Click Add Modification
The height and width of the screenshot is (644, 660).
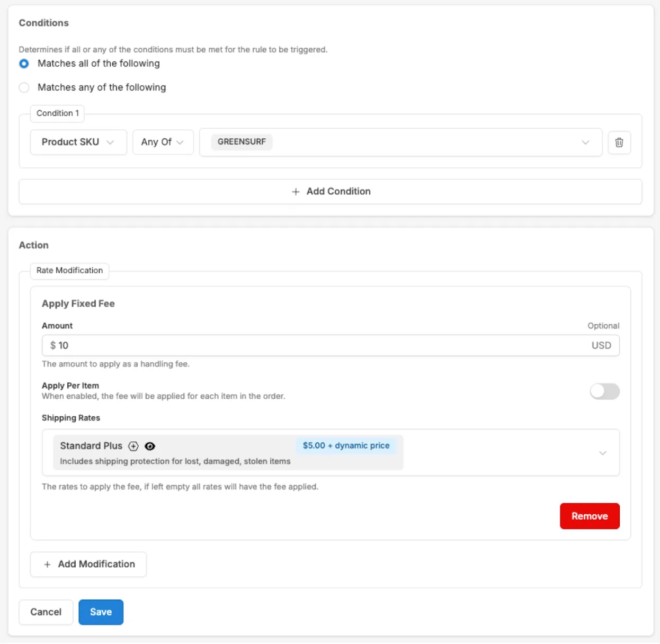[88, 564]
